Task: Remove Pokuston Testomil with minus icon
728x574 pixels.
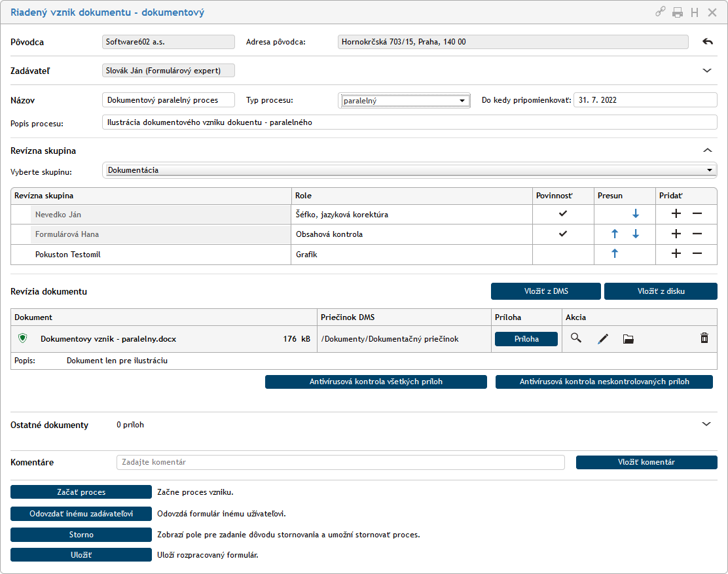Action: [697, 254]
